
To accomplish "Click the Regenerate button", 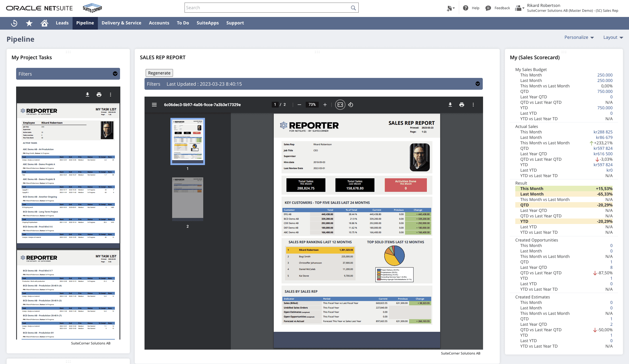I will pyautogui.click(x=159, y=73).
